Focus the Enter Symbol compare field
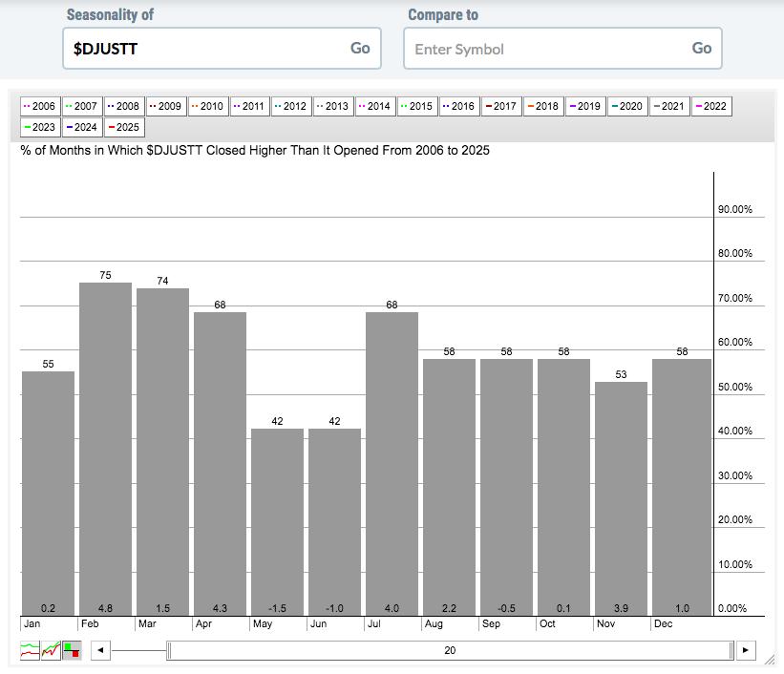 click(546, 49)
